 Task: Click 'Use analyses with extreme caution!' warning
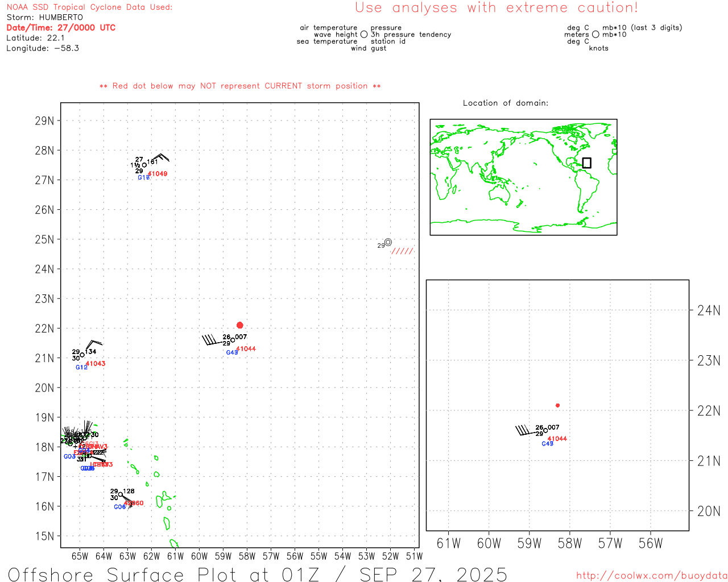497,7
